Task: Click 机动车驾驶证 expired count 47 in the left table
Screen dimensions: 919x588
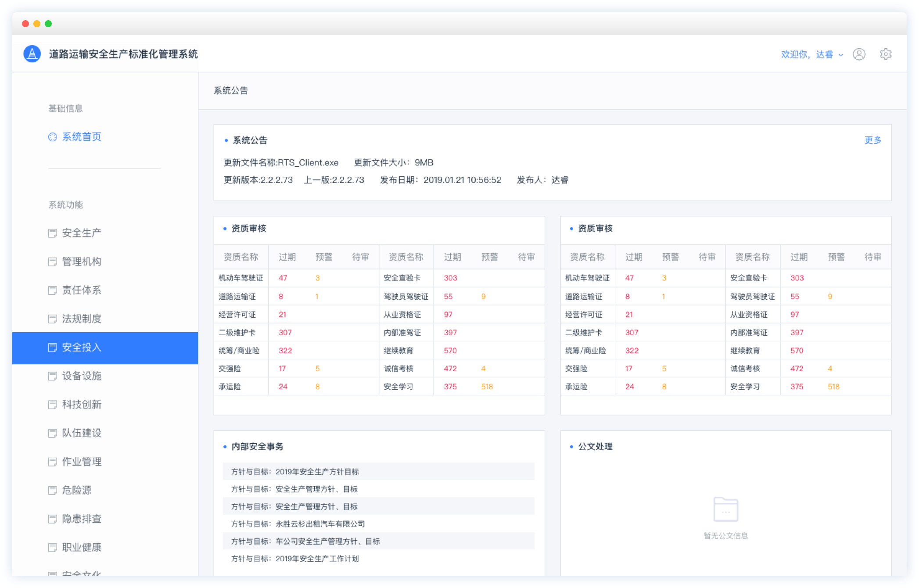Action: coord(283,278)
